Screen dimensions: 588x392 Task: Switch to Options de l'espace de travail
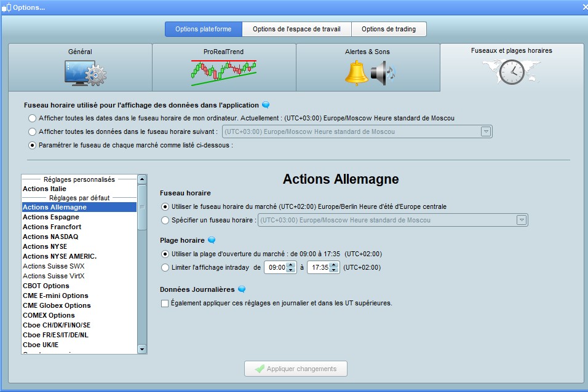pos(296,29)
